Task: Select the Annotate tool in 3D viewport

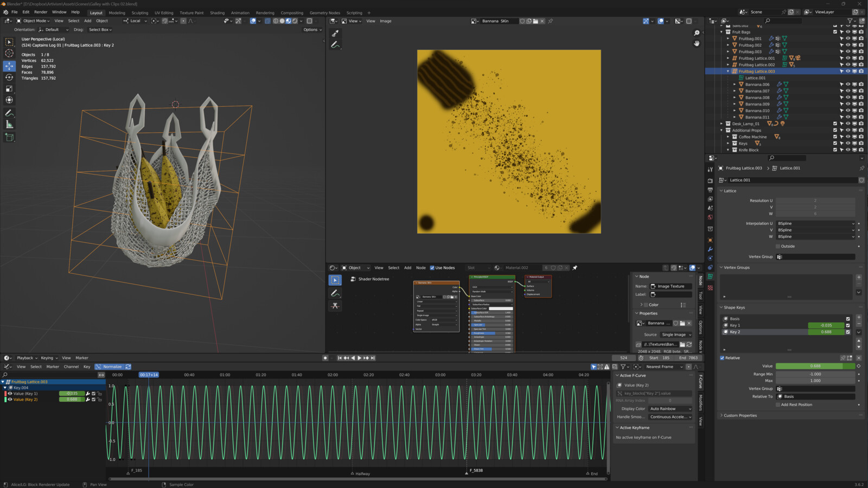Action: (9, 113)
